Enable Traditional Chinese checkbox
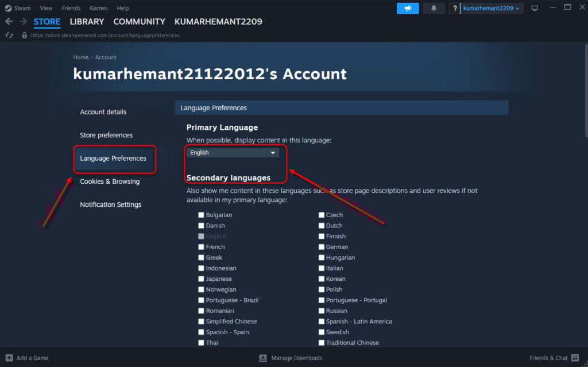 point(322,343)
